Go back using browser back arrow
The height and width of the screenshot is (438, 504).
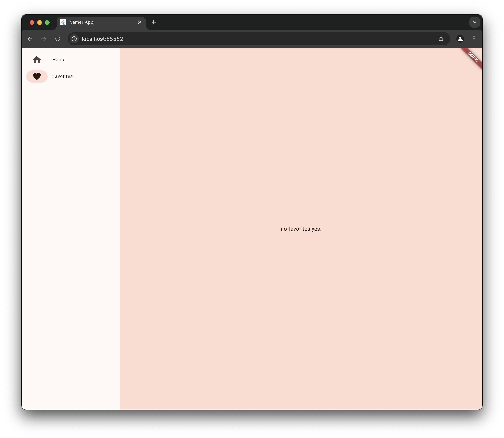click(x=30, y=39)
